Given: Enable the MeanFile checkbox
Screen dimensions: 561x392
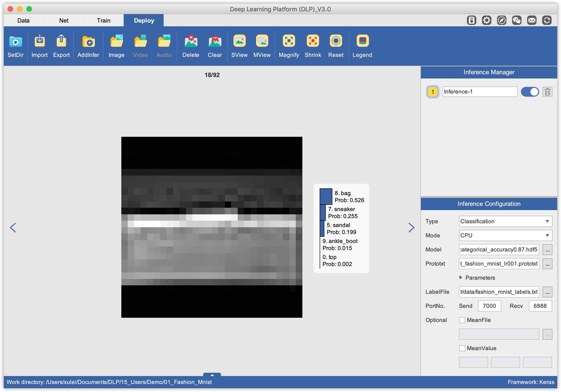Looking at the screenshot, I should coord(462,320).
